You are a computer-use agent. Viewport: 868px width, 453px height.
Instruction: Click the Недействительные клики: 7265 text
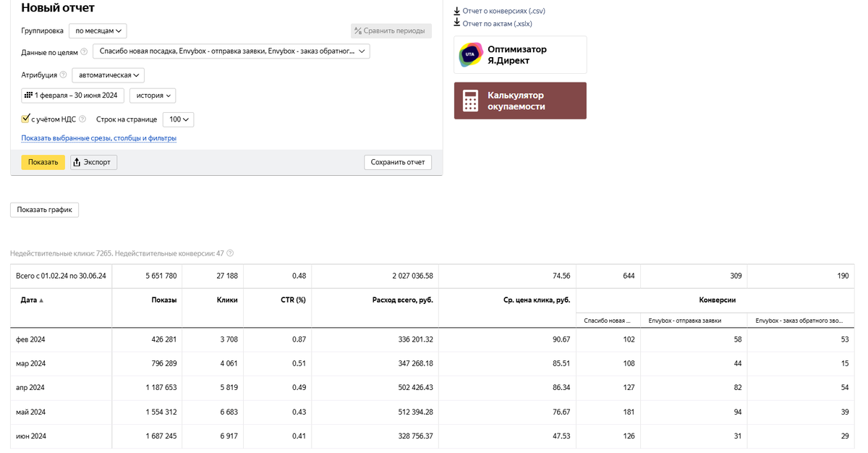(x=61, y=253)
